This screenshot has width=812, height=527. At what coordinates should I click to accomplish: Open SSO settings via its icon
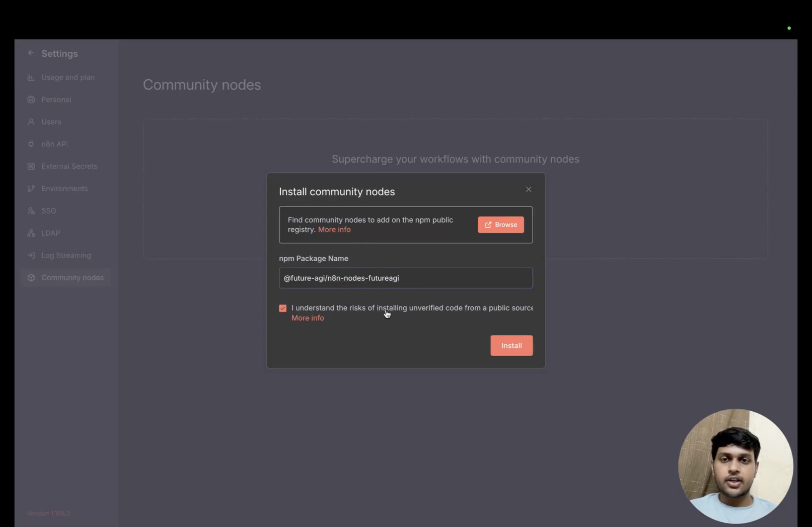pyautogui.click(x=31, y=211)
